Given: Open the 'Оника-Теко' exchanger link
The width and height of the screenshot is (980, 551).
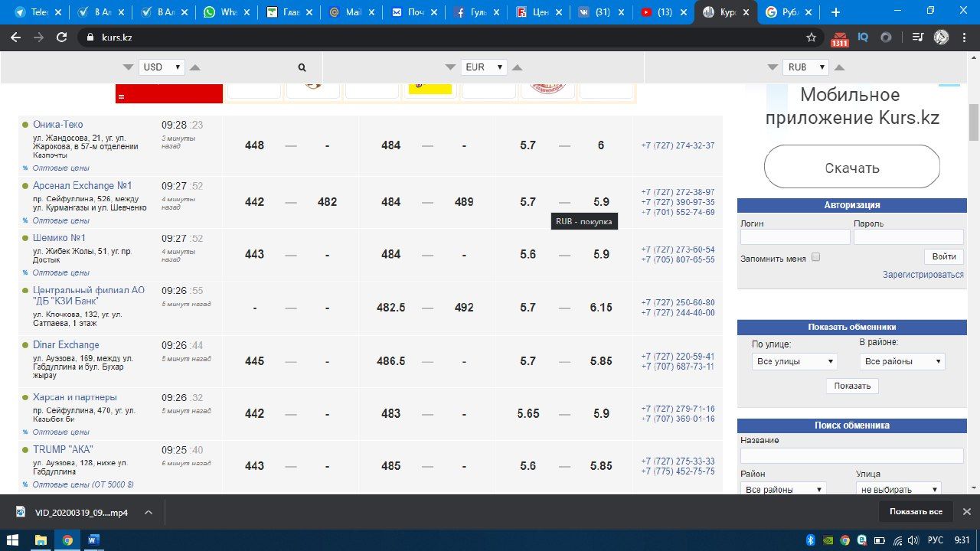Looking at the screenshot, I should pos(58,125).
